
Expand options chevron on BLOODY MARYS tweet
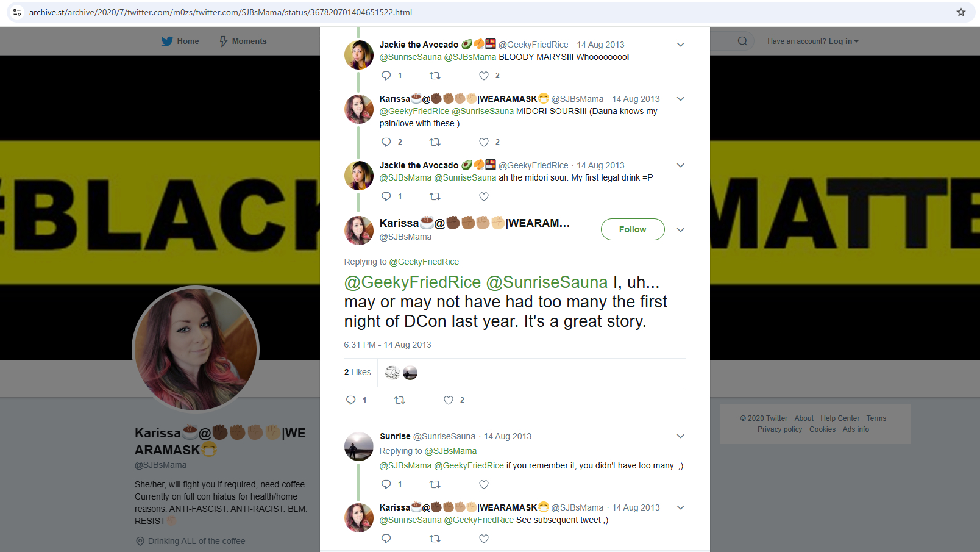click(681, 45)
